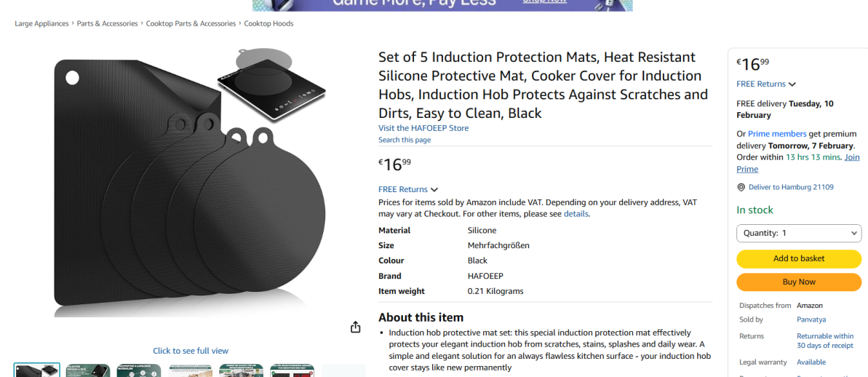This screenshot has height=377, width=868.
Task: Navigate to Cooktop Hoods breadcrumb
Action: (268, 24)
